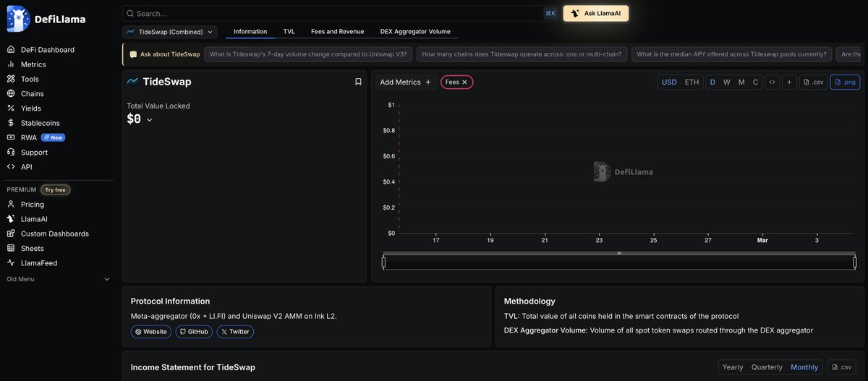Download chart as .csv
The image size is (868, 381).
coord(814,82)
